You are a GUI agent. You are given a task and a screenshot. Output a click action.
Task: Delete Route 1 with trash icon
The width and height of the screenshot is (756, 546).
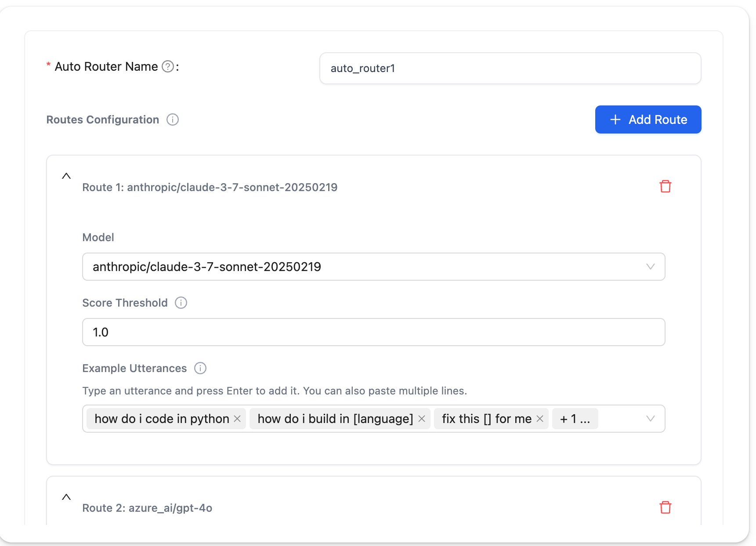pyautogui.click(x=665, y=186)
